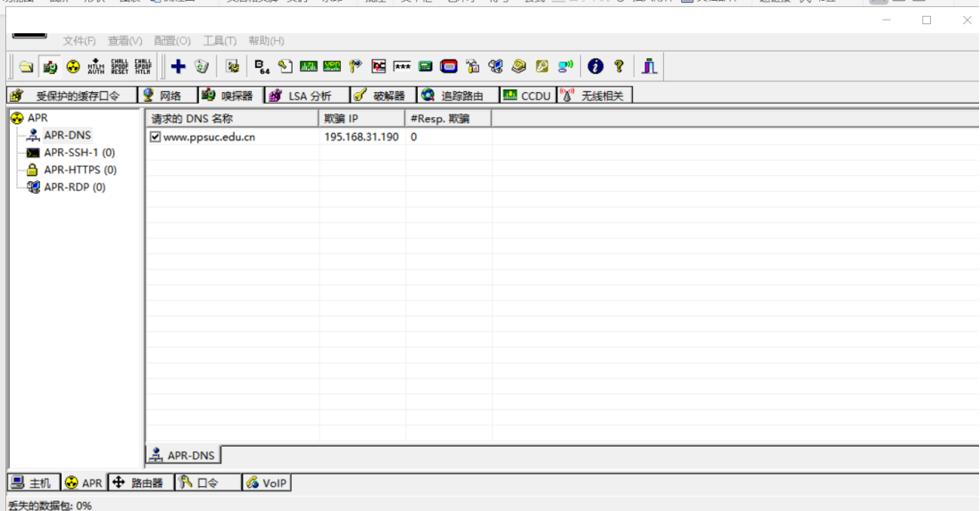Click the yellow telephone toolbar icon
Screen dimensions: 980x511
click(x=519, y=66)
